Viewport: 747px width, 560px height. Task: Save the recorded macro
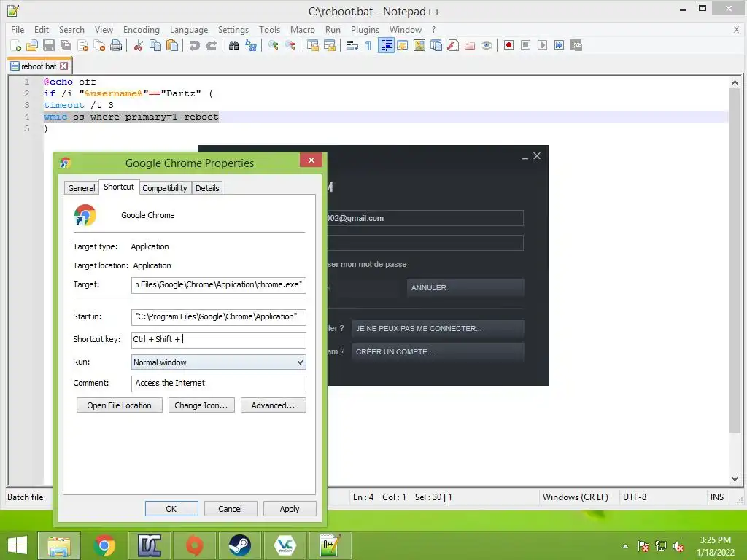(x=576, y=45)
